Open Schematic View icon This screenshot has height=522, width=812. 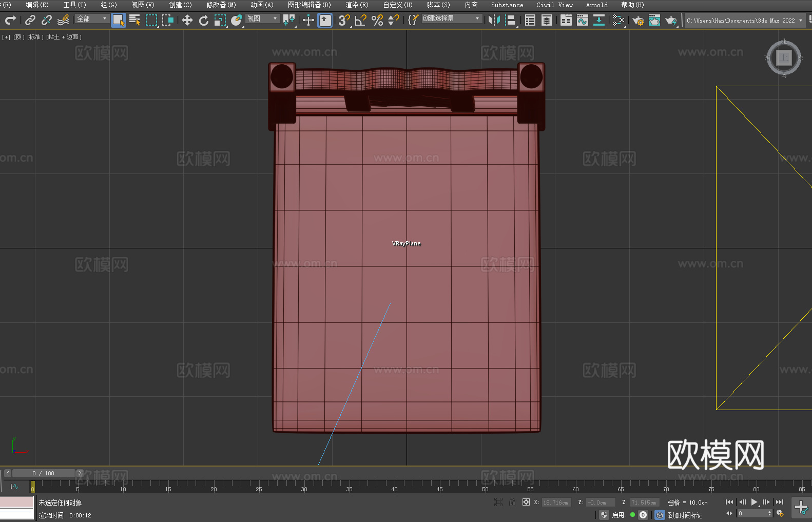(x=599, y=20)
